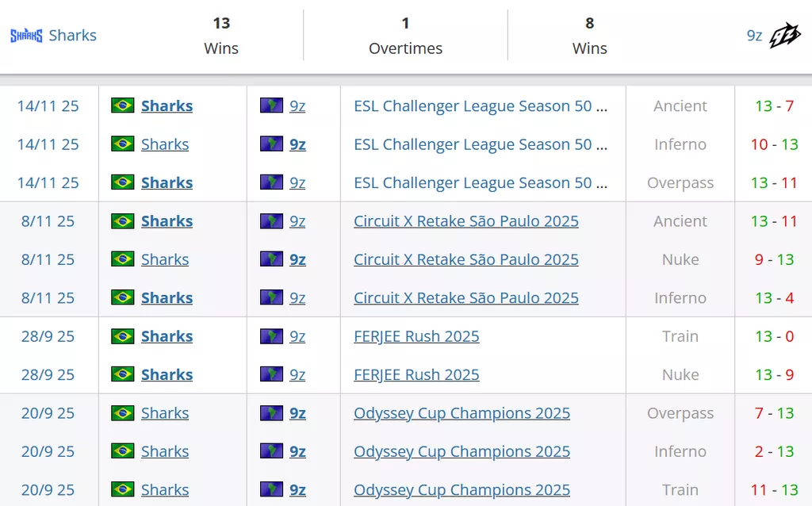Click Brazil flag in 14/11 Ancient row
The height and width of the screenshot is (506, 812).
tap(123, 105)
